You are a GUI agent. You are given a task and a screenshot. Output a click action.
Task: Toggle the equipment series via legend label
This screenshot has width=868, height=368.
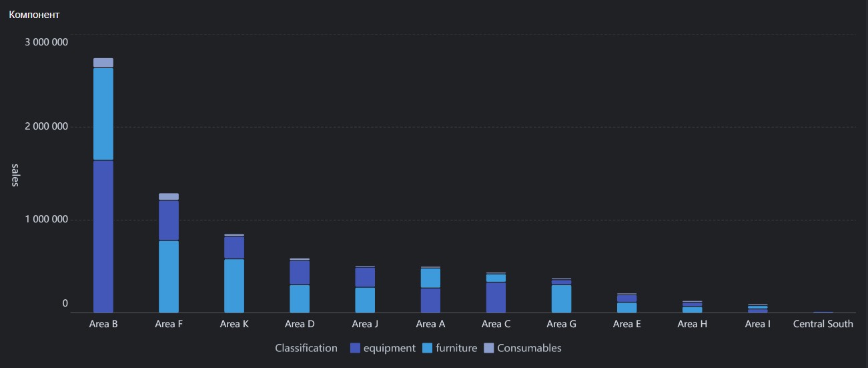[x=390, y=348]
